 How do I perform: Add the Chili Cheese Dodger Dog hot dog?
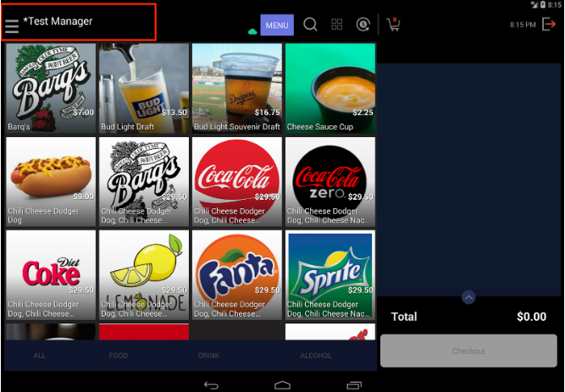click(x=51, y=180)
